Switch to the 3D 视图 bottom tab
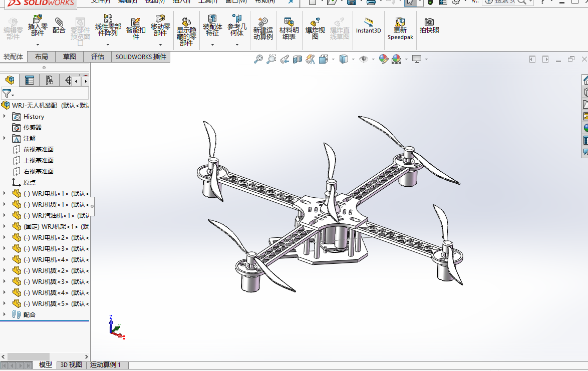588x371 pixels. (71, 364)
